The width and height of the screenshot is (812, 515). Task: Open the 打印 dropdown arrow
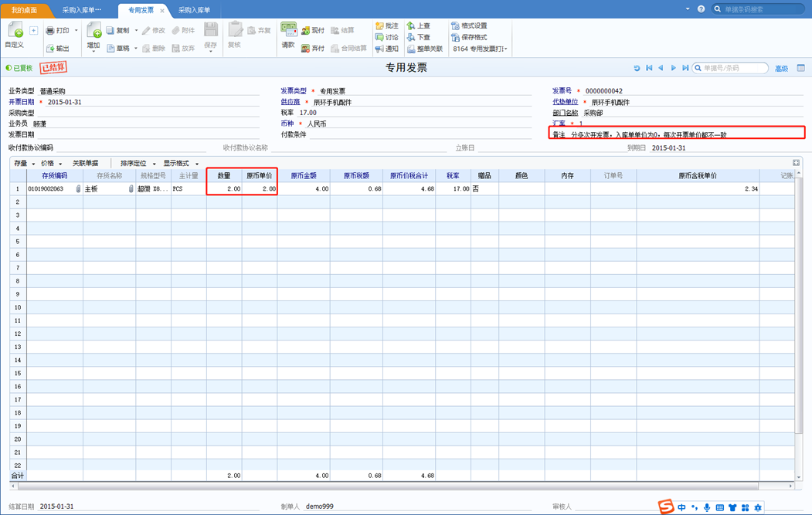(x=76, y=31)
